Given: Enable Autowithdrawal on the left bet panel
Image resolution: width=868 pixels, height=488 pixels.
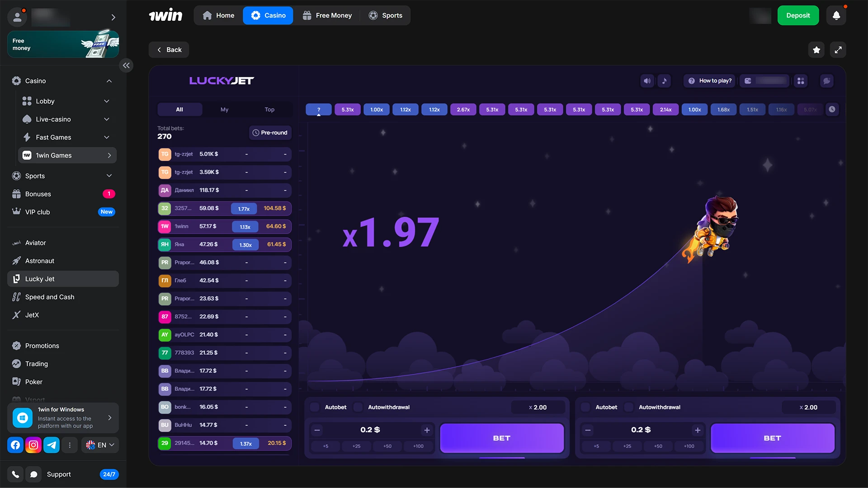Looking at the screenshot, I should [x=358, y=407].
